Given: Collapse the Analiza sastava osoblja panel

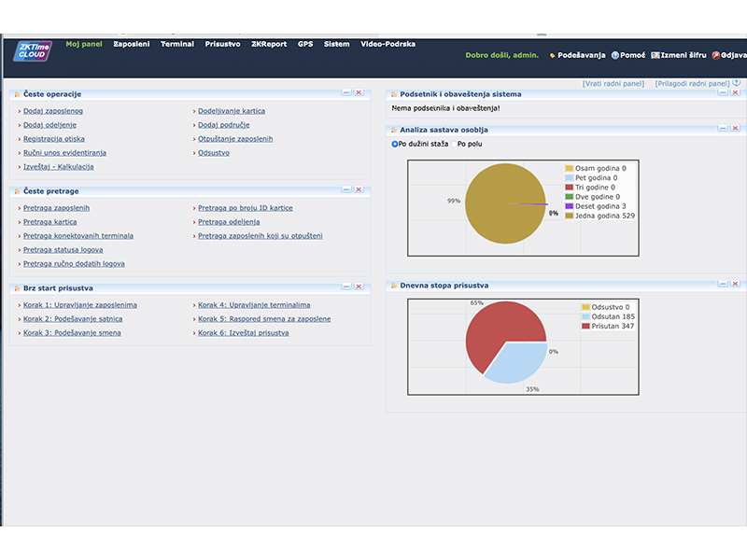Looking at the screenshot, I should pyautogui.click(x=723, y=129).
